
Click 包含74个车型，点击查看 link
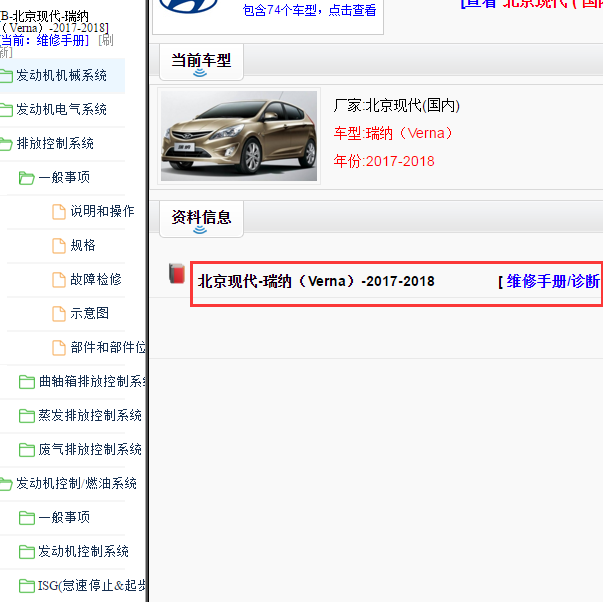pos(309,10)
